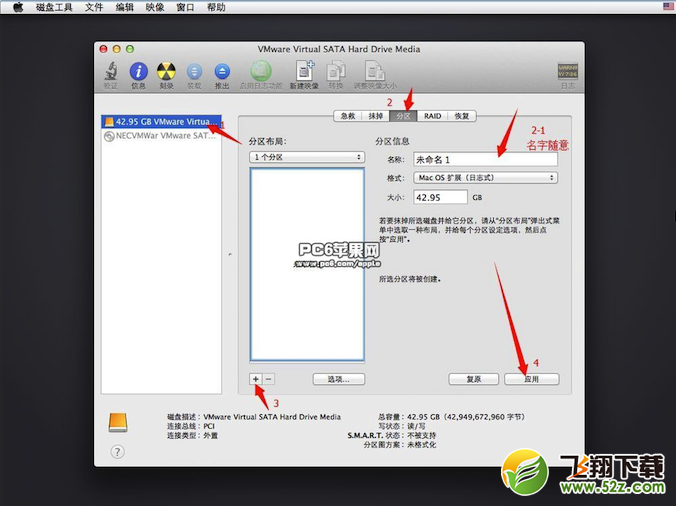676x506 pixels.
Task: Open the 文件 menu
Action: 94,7
